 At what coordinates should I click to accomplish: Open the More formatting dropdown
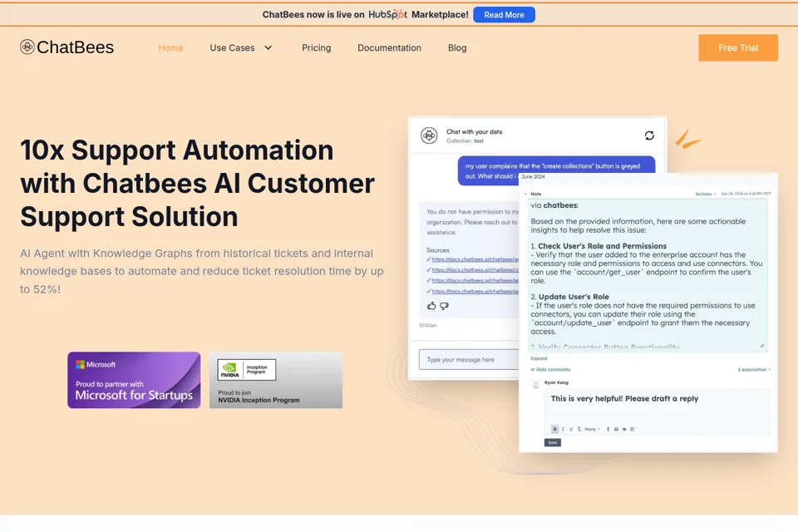point(592,429)
